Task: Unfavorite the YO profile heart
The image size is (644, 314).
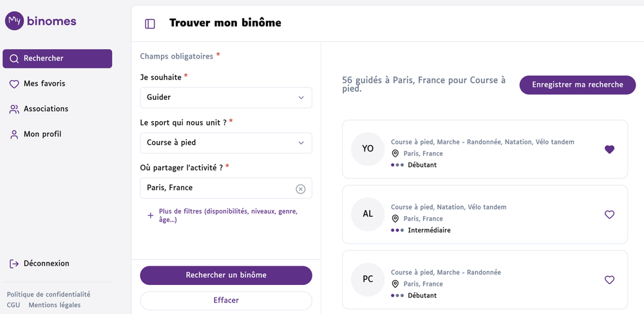Action: coord(609,150)
